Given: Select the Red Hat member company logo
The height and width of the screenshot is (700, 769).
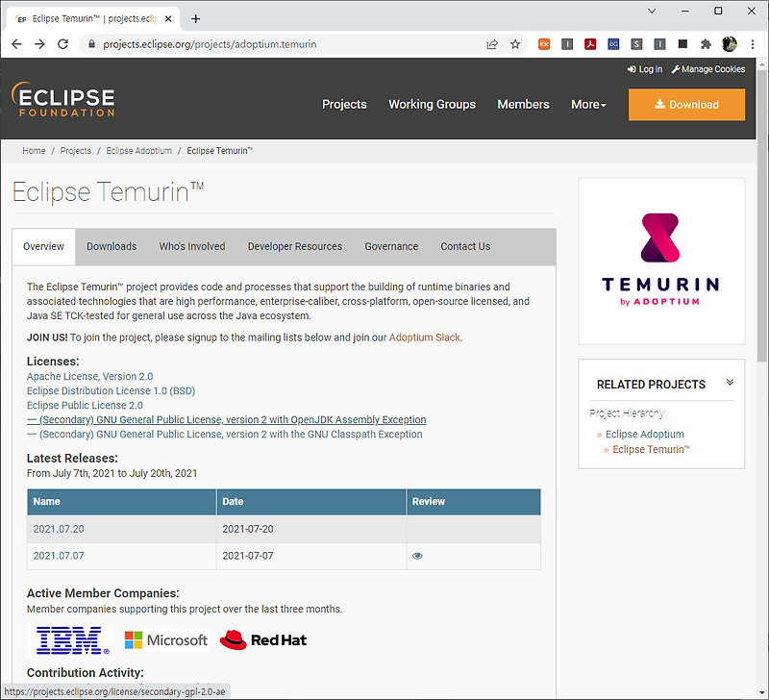Looking at the screenshot, I should 262,639.
